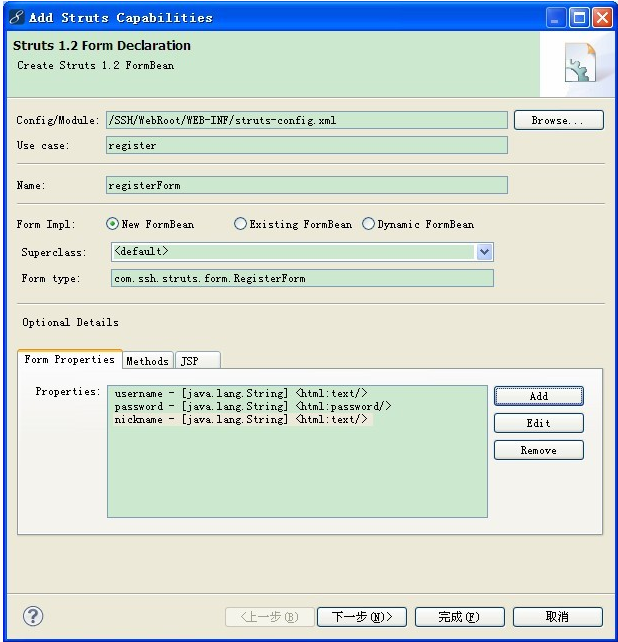Open the Superclass dropdown arrow
618x642 pixels.
(x=484, y=252)
